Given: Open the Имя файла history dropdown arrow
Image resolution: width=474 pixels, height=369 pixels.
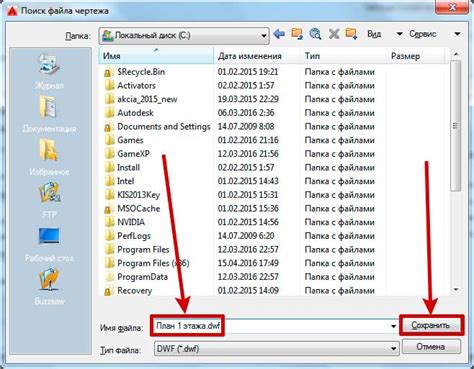Looking at the screenshot, I should (x=393, y=326).
